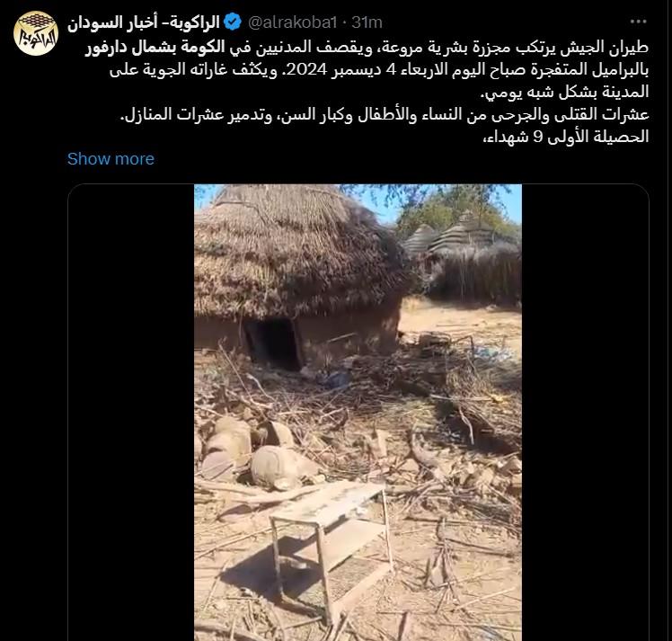The image size is (672, 641).
Task: Click the dark hut doorway in video
Action: (x=272, y=343)
